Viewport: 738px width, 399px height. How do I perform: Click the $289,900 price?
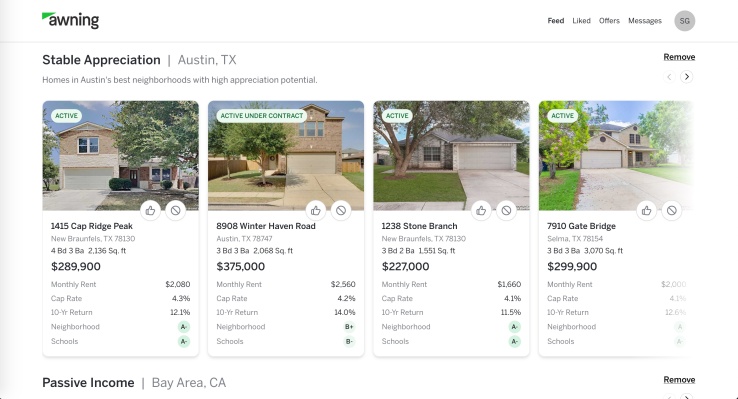[x=76, y=266]
